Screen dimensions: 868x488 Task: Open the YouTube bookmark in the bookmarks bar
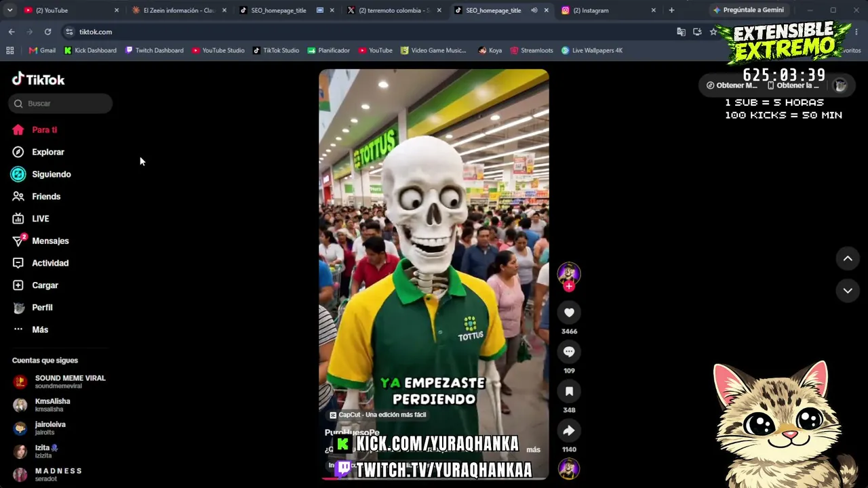tap(376, 50)
